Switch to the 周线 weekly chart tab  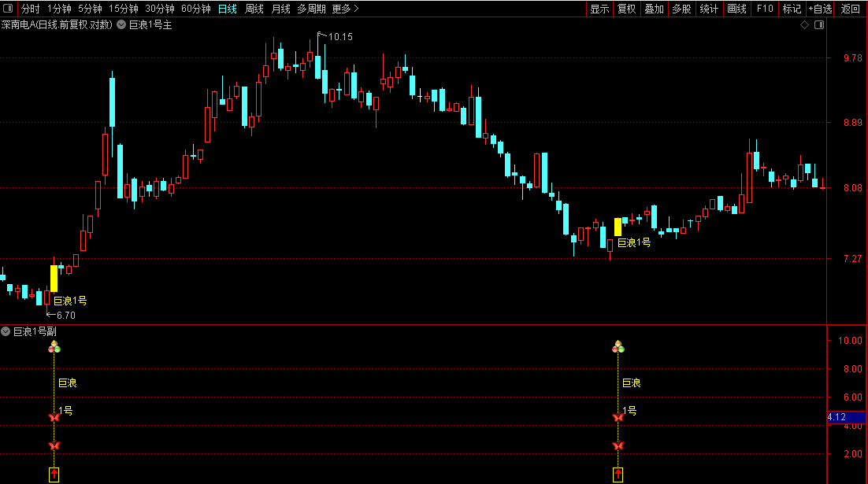coord(254,9)
